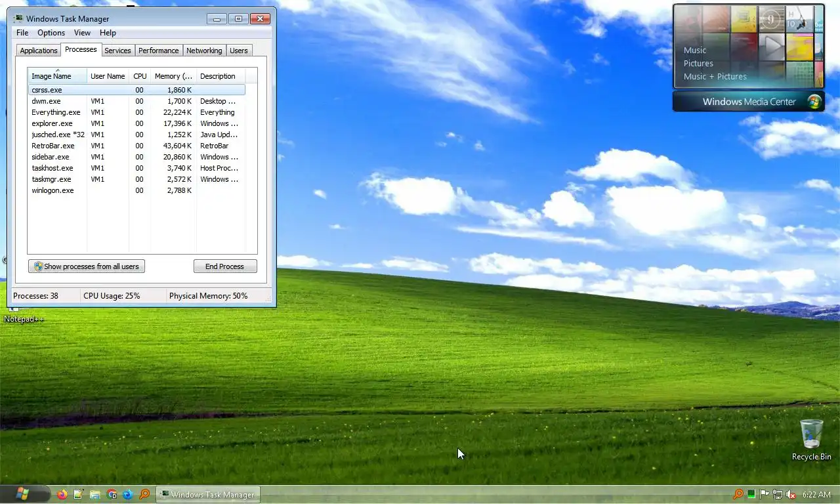The height and width of the screenshot is (504, 840).
Task: Open Thunderbird taskbar icon
Action: [x=128, y=494]
